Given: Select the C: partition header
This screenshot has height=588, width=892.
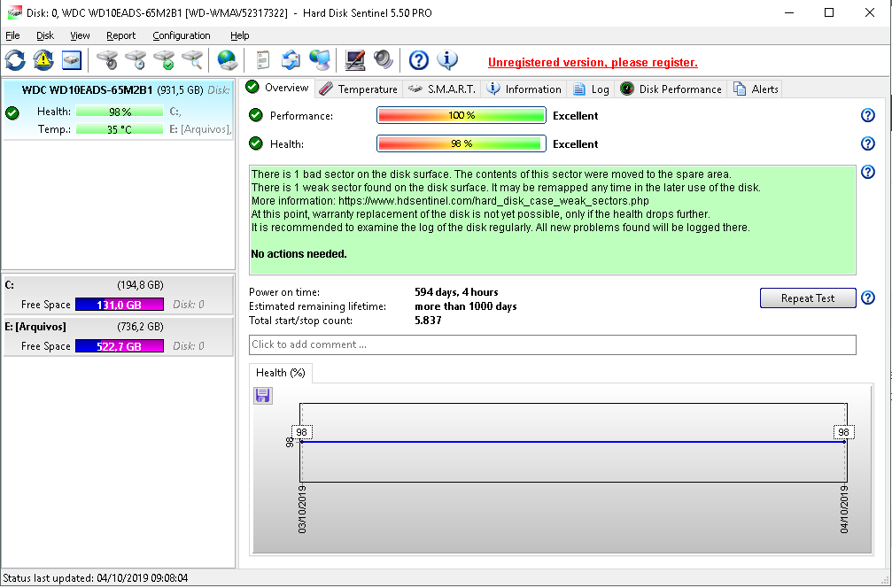Looking at the screenshot, I should coord(119,285).
